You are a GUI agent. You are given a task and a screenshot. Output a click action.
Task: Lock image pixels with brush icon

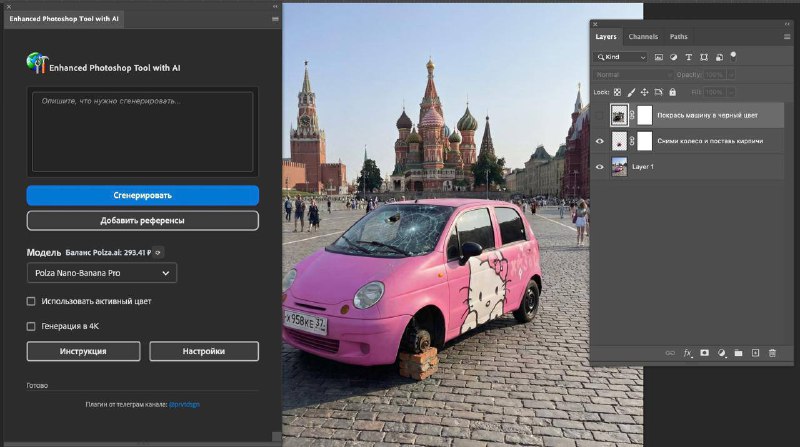tap(630, 92)
